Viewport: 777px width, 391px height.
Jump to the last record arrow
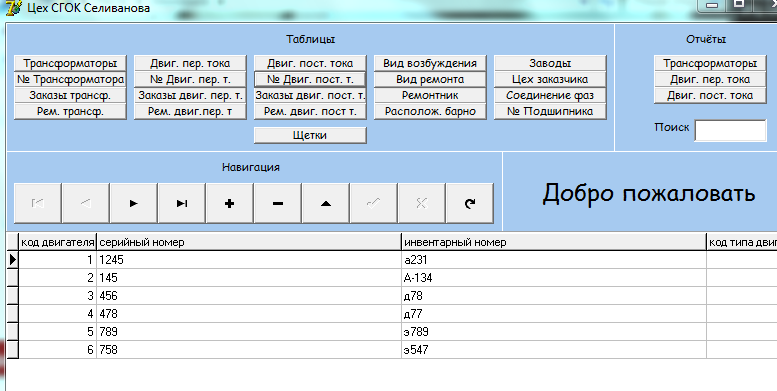coord(182,203)
